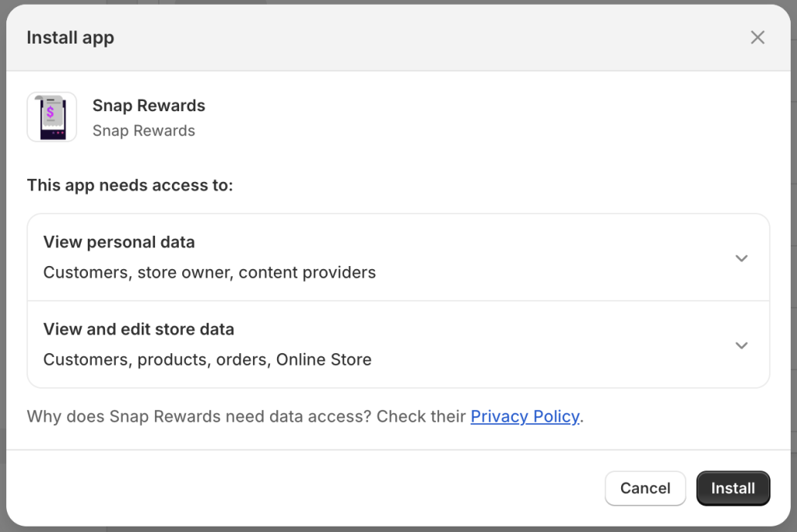Click 'This app needs access to:' heading

(x=130, y=185)
